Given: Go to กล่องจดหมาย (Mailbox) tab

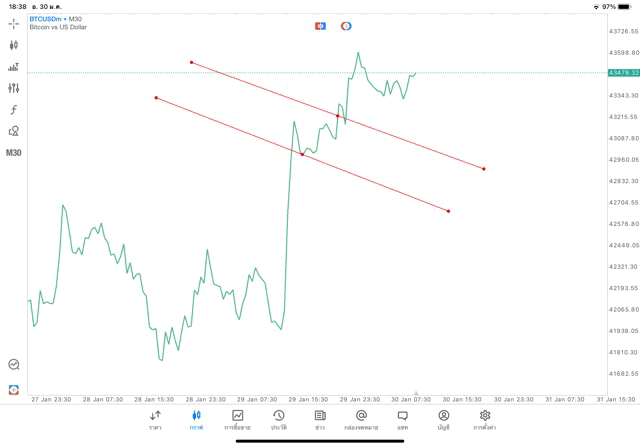Looking at the screenshot, I should click(x=361, y=419).
